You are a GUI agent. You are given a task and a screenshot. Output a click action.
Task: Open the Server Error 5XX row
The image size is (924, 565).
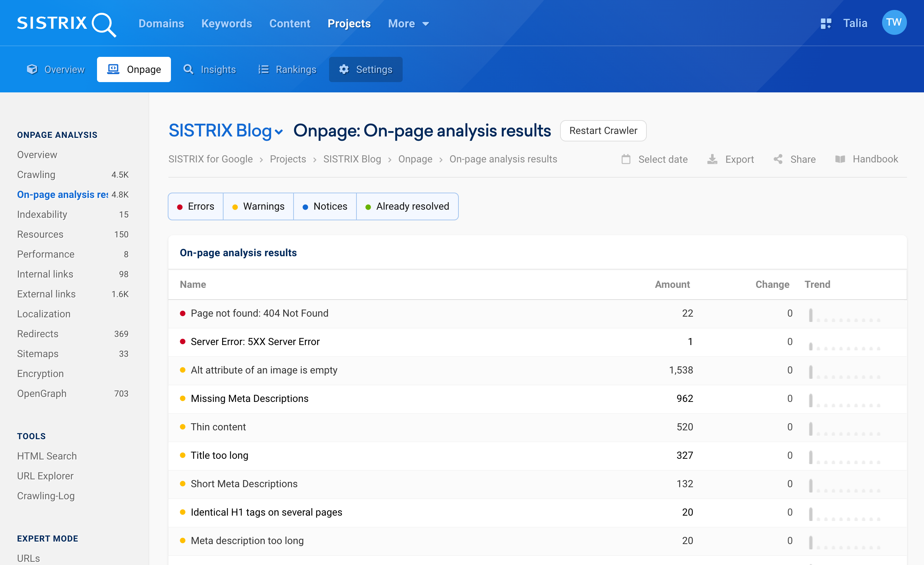(x=537, y=342)
